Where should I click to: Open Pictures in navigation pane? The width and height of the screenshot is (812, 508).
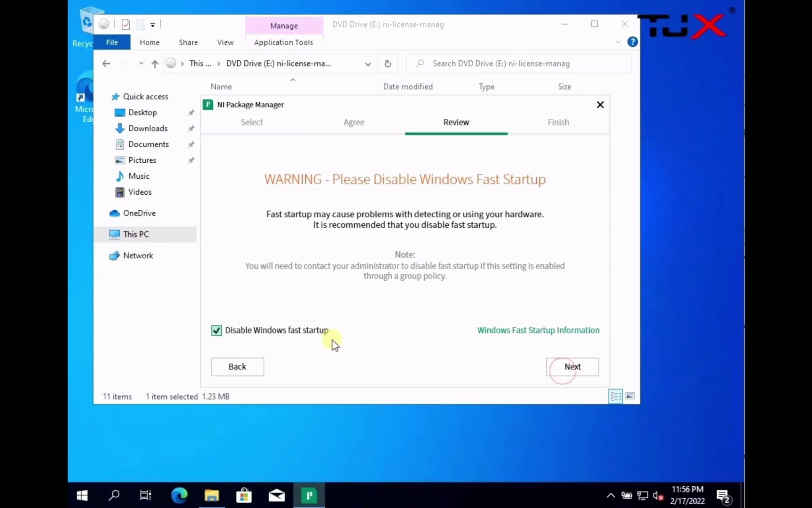(x=142, y=160)
